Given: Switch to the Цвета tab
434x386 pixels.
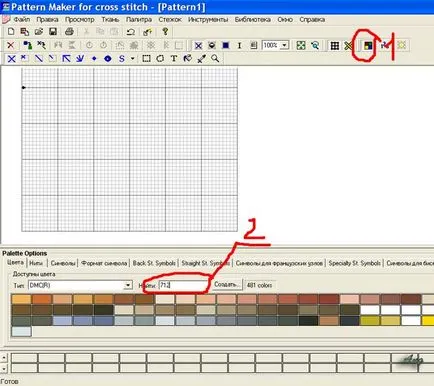Looking at the screenshot, I should point(15,263).
